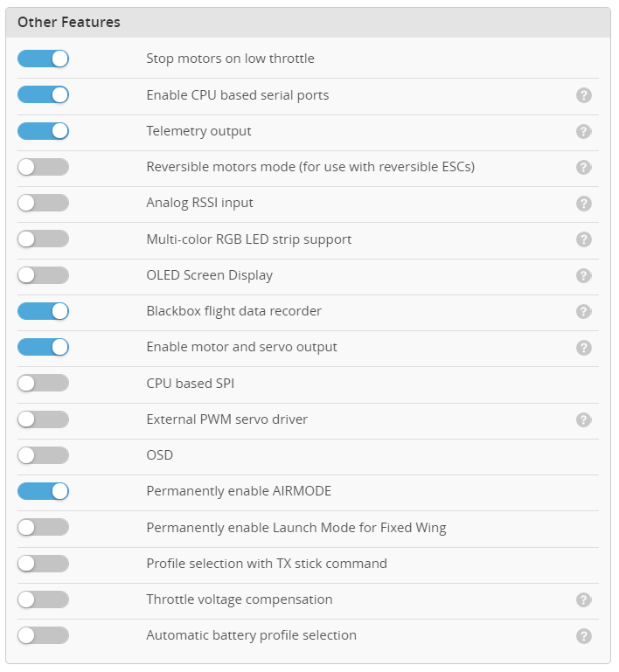Enable the OSD feature toggle
The height and width of the screenshot is (672, 619).
[43, 455]
